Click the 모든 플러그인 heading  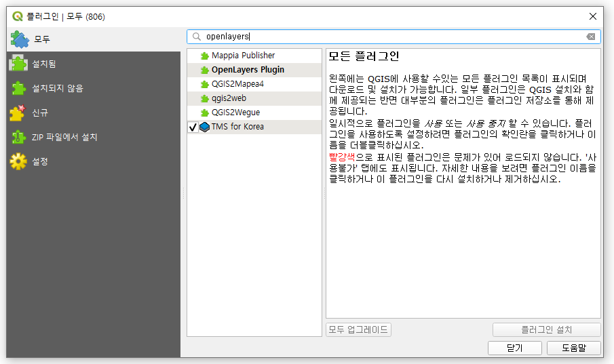tap(364, 56)
